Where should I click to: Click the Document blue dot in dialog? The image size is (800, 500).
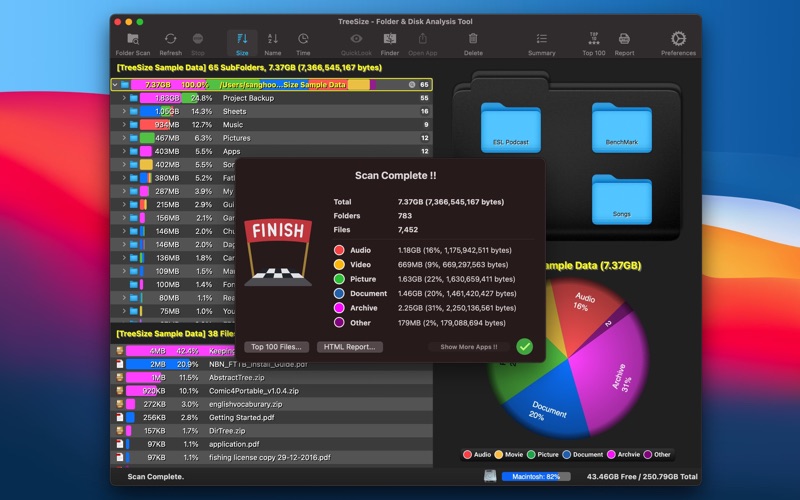(x=339, y=293)
